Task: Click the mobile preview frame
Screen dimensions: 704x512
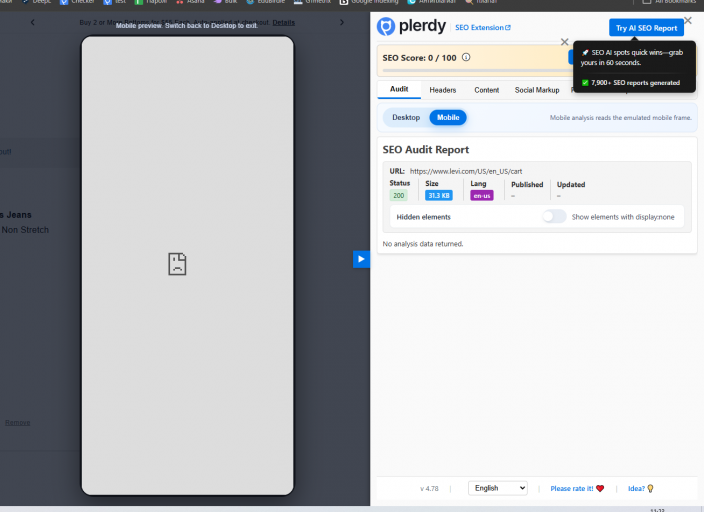Action: (187, 265)
